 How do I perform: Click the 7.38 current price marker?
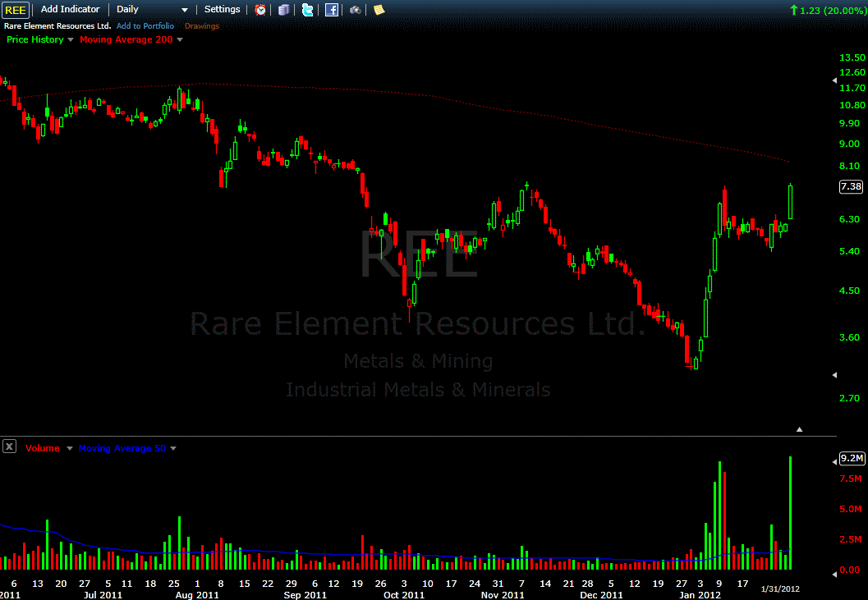tap(851, 186)
